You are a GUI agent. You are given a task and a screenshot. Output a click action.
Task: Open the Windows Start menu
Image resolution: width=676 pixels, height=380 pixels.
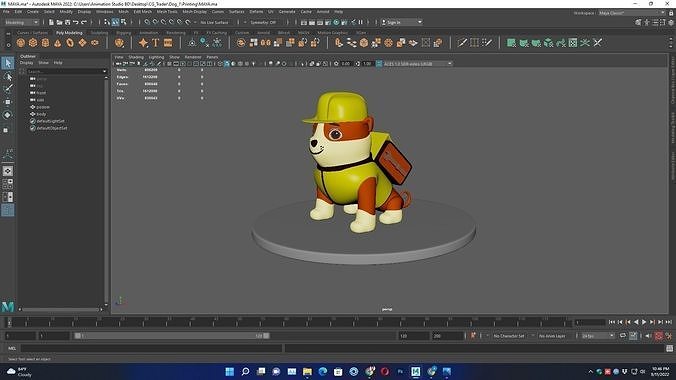coord(230,371)
